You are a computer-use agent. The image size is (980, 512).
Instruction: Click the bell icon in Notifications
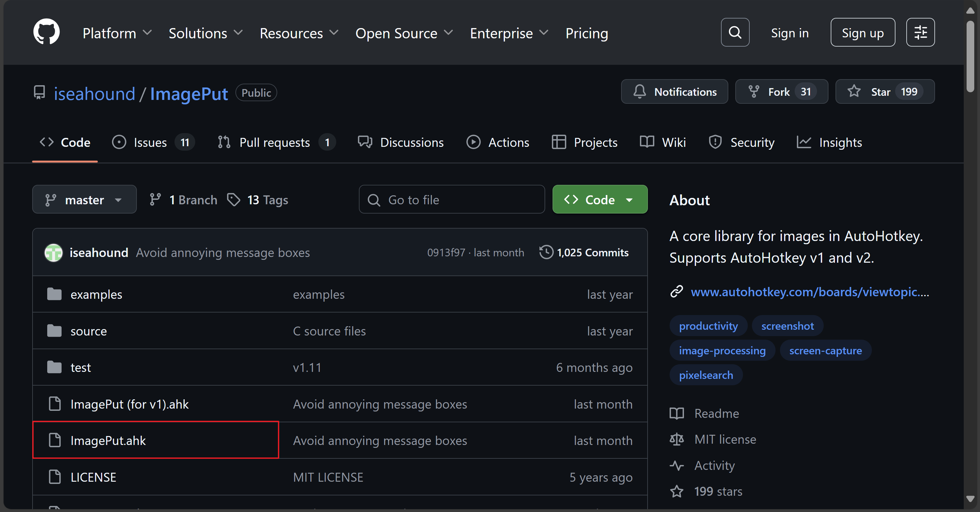coord(640,91)
